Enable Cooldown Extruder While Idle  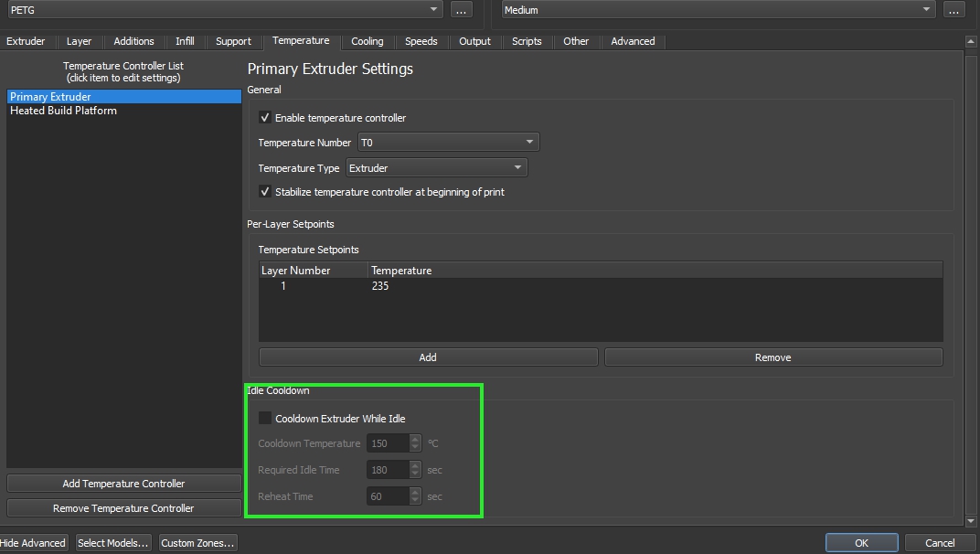(x=265, y=419)
